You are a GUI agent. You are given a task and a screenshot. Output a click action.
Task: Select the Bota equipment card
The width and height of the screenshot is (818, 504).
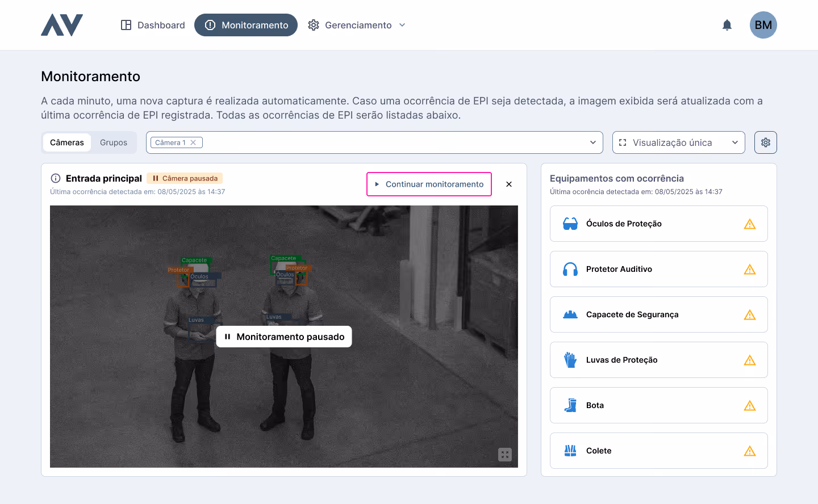(659, 405)
